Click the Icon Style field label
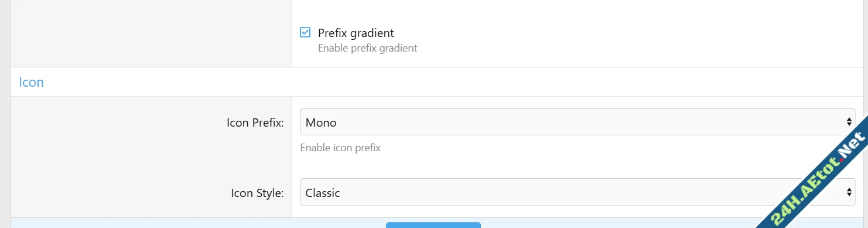The width and height of the screenshot is (868, 228). point(258,193)
